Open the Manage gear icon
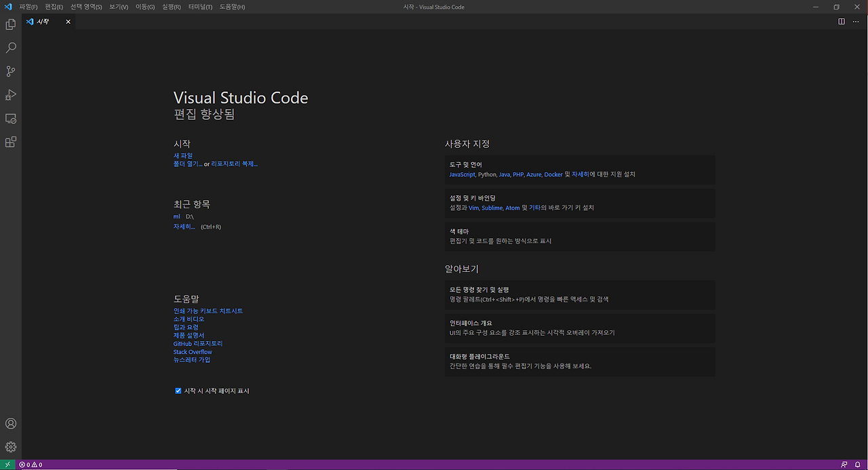 [10, 447]
